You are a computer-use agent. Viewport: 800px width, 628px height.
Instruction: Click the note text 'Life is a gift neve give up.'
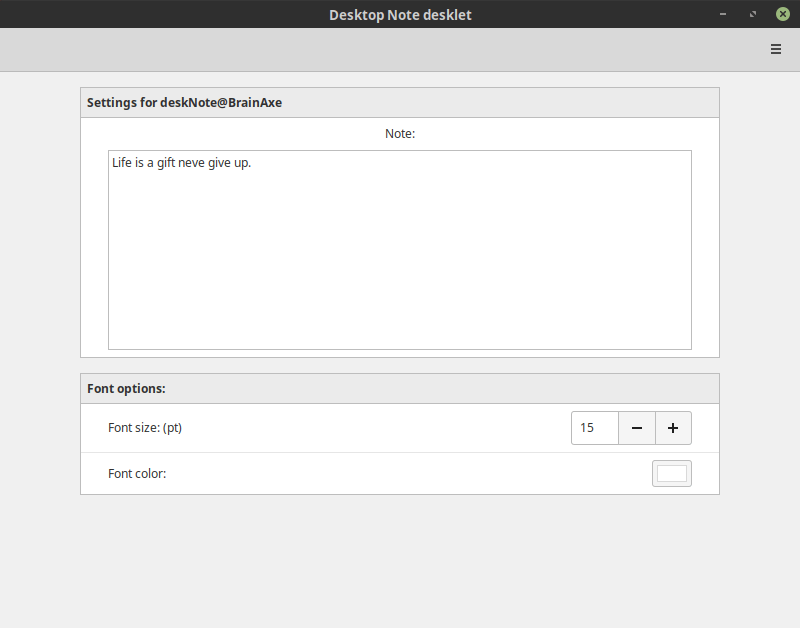(181, 163)
